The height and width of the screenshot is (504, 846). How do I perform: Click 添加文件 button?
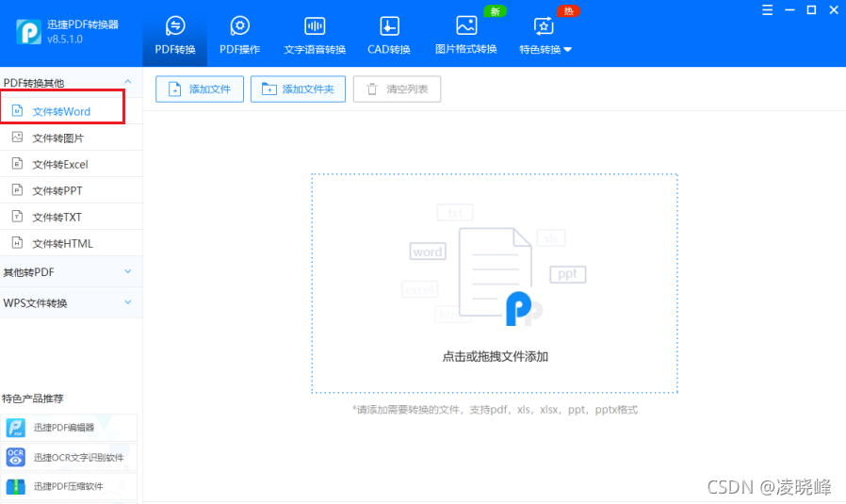click(200, 89)
